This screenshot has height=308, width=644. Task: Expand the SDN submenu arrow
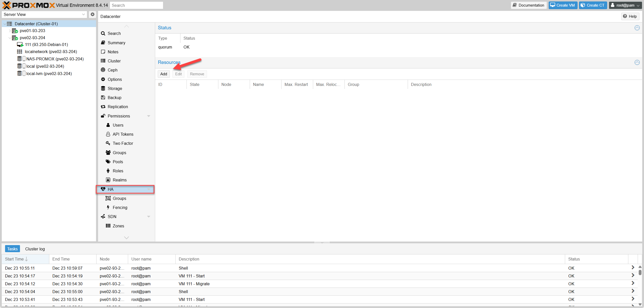149,217
